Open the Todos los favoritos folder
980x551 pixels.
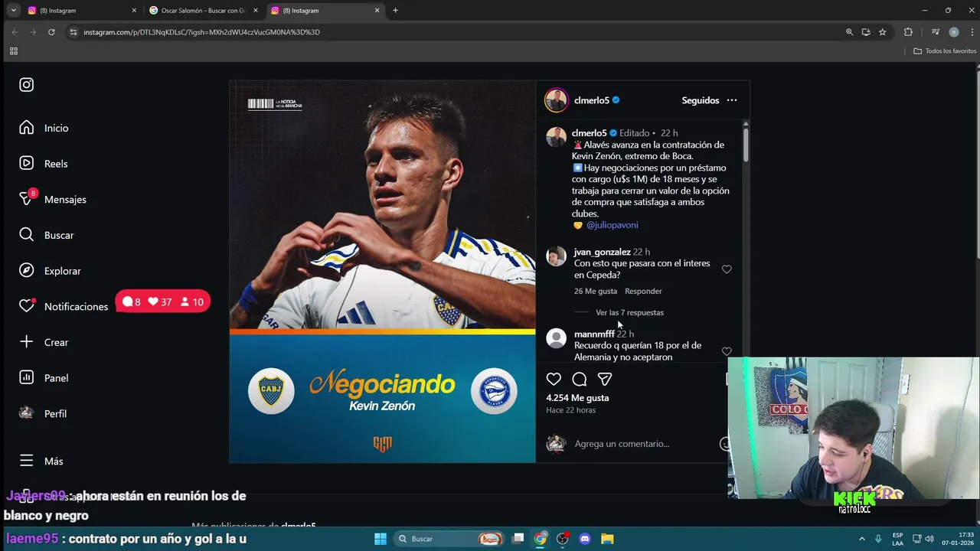pyautogui.click(x=945, y=51)
